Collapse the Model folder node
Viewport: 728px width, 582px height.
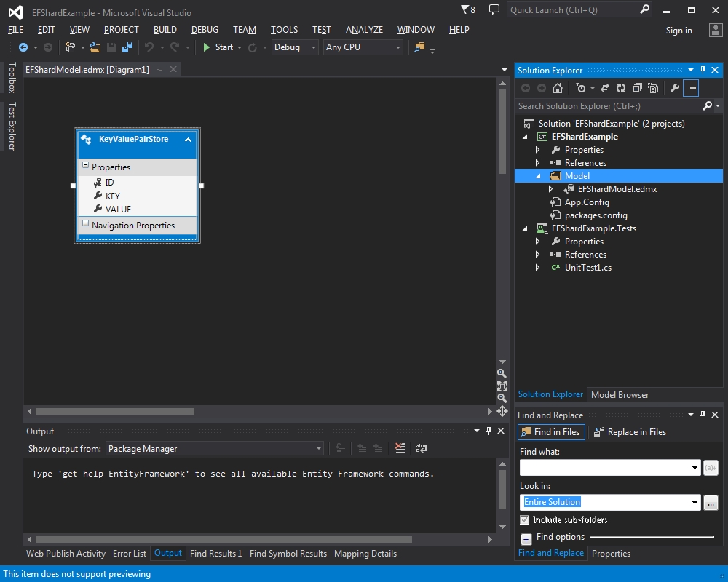tap(538, 176)
